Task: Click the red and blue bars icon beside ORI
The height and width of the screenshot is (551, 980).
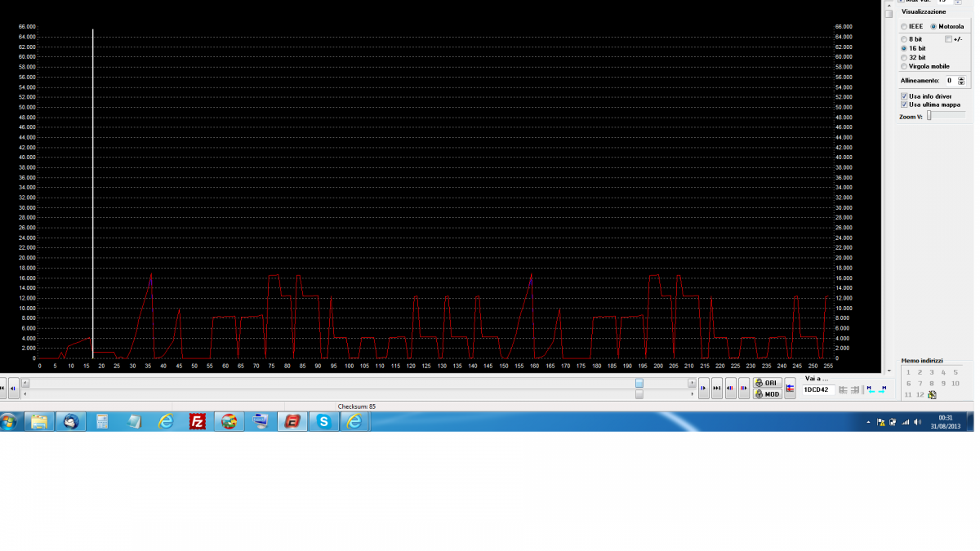Action: coord(790,389)
